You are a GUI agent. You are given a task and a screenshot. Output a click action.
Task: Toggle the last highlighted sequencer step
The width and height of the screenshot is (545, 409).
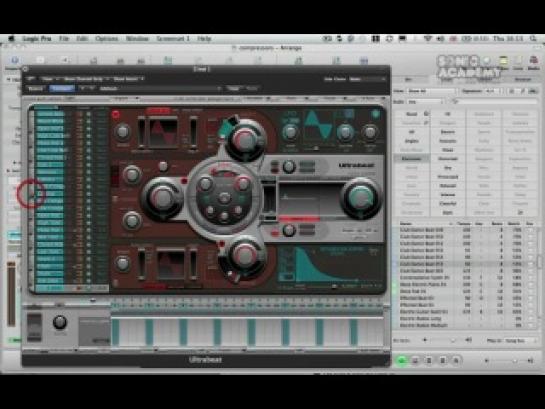point(353,332)
